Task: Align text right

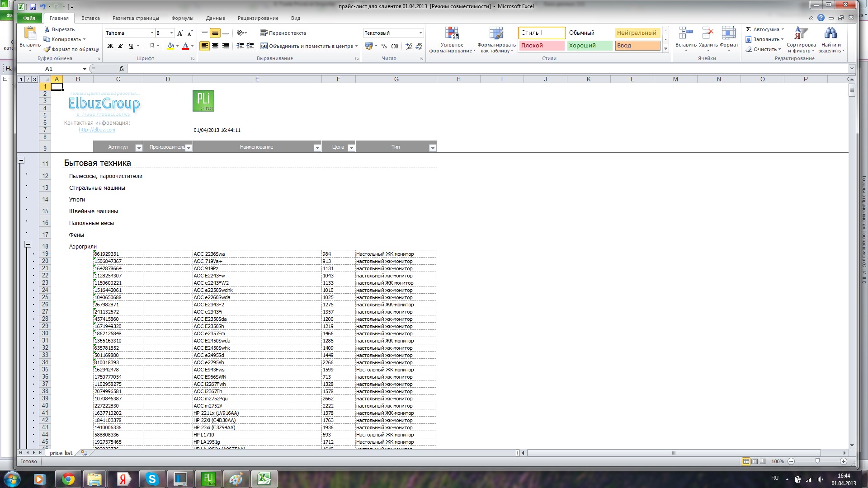Action: click(x=226, y=46)
